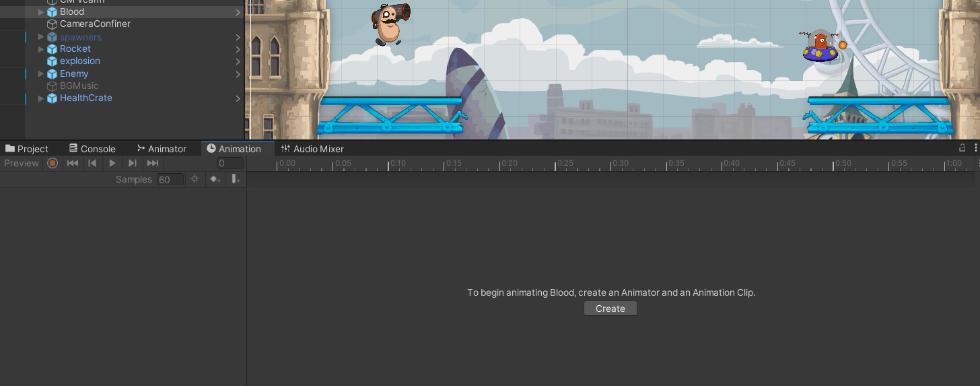Open the Animation panel kebab menu
980x386 pixels.
[x=975, y=148]
